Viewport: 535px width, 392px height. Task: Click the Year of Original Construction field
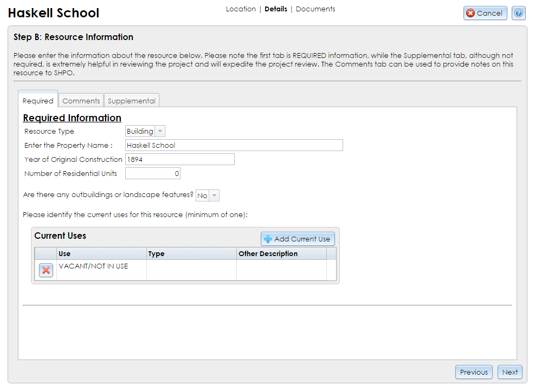(x=179, y=159)
